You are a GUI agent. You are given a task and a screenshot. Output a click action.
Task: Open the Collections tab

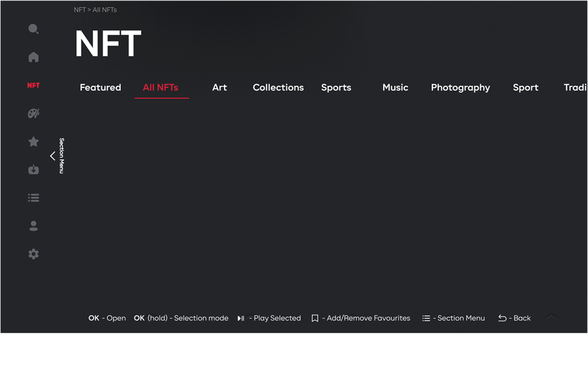[x=278, y=87]
